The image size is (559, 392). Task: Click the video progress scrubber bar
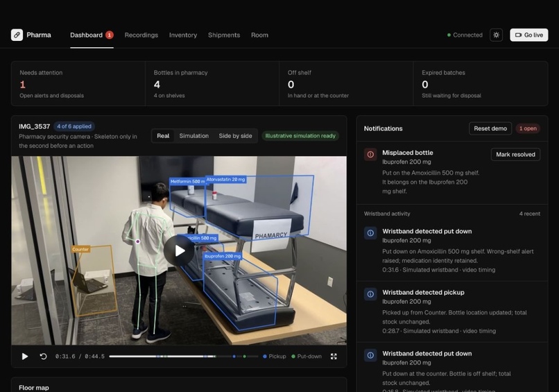[184, 357]
